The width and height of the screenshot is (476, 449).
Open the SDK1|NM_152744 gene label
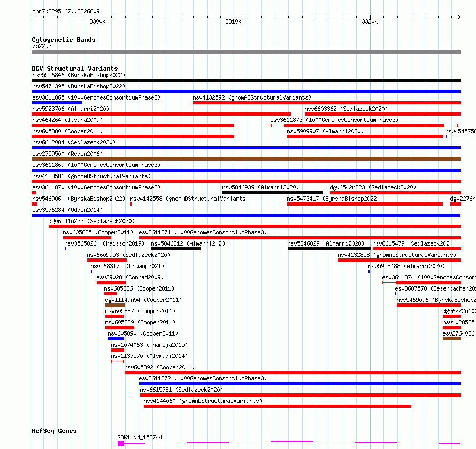click(x=140, y=437)
